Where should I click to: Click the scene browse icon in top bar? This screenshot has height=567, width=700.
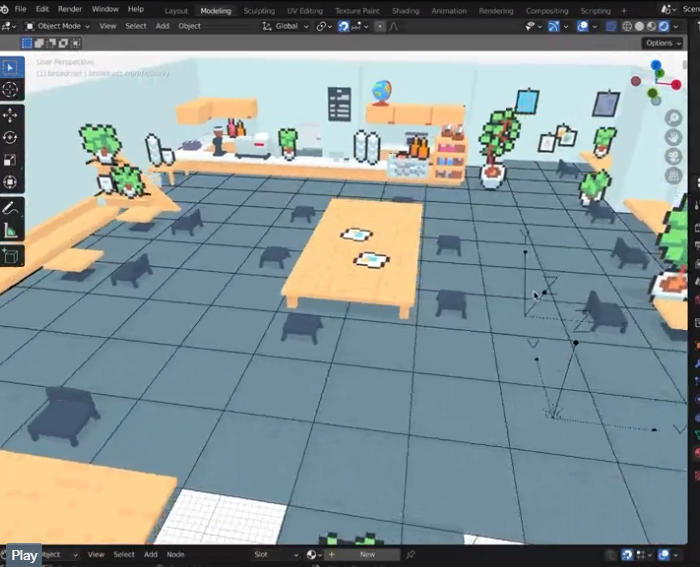pyautogui.click(x=668, y=9)
